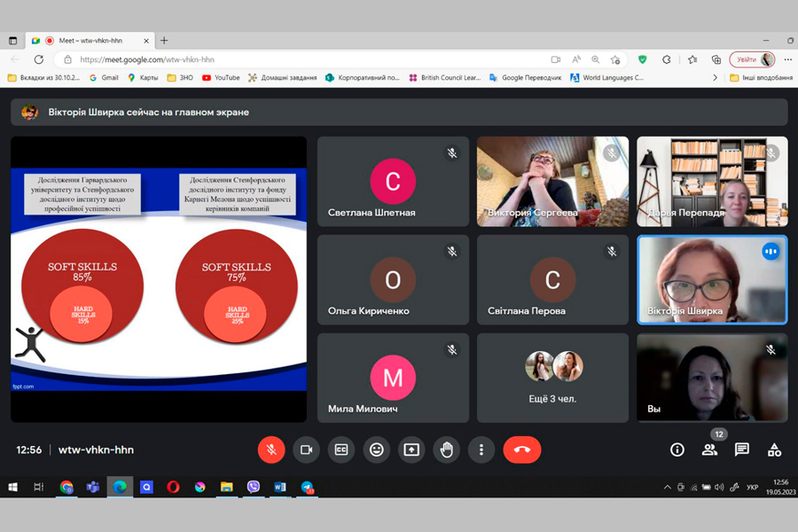Open meeting details info icon

click(x=677, y=450)
